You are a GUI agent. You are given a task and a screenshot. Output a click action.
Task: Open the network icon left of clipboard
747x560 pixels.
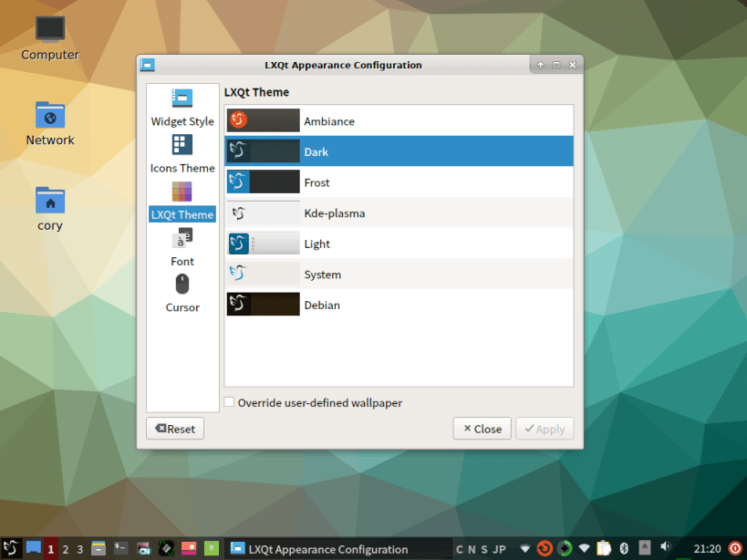coord(584,548)
